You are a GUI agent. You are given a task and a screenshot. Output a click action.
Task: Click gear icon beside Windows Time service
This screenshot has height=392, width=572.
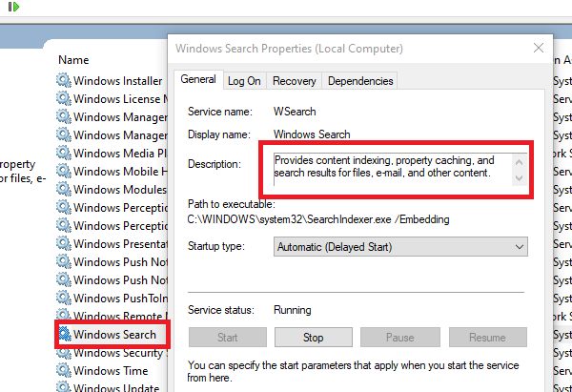(64, 371)
